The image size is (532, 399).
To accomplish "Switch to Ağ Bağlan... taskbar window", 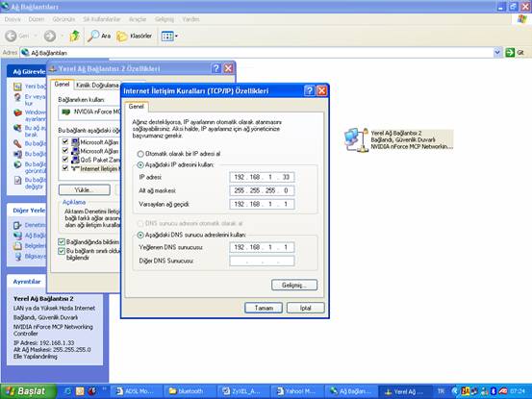I will coord(351,391).
